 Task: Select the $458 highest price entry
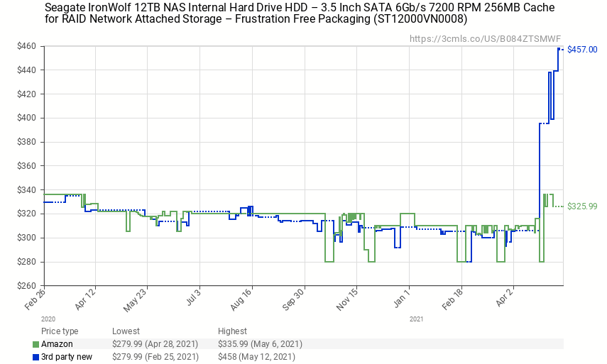(256, 357)
